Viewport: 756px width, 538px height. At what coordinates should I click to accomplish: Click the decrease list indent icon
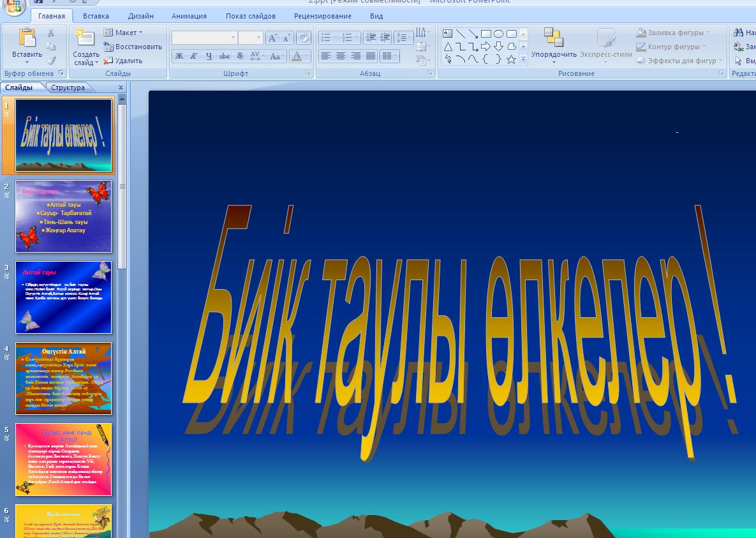click(x=370, y=38)
